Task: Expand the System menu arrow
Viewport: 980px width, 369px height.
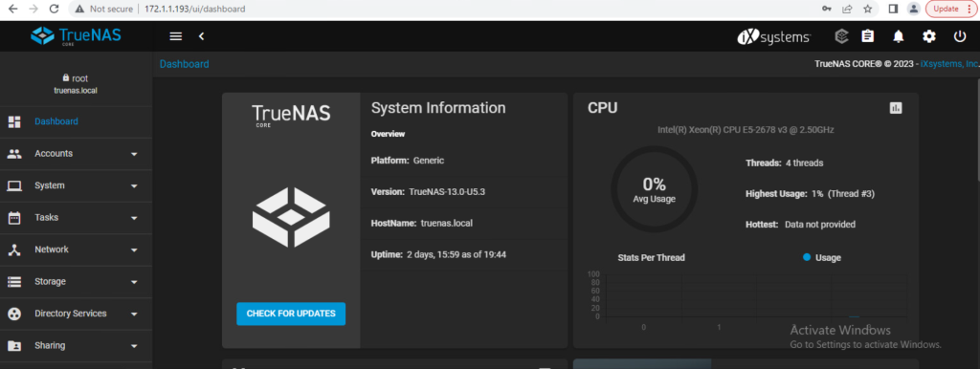Action: [134, 186]
